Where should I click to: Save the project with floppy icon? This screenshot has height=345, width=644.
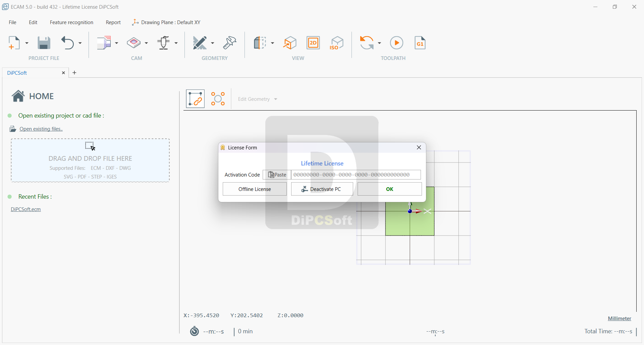(x=44, y=43)
